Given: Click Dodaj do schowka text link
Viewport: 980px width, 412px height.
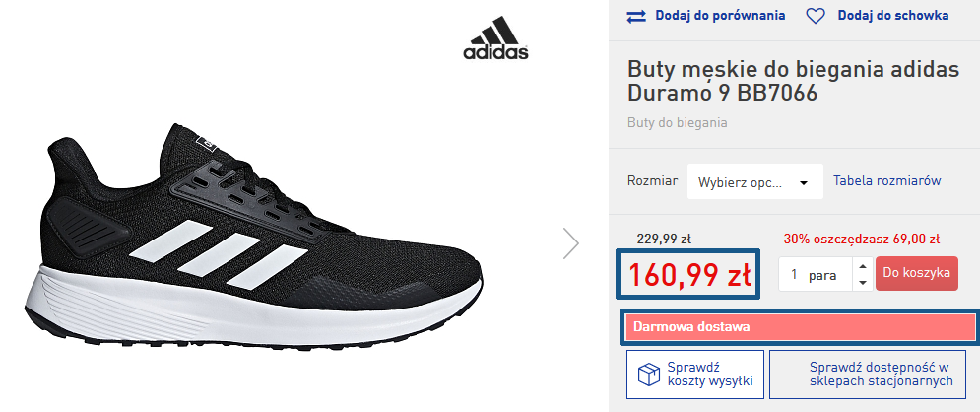Looking at the screenshot, I should point(893,16).
